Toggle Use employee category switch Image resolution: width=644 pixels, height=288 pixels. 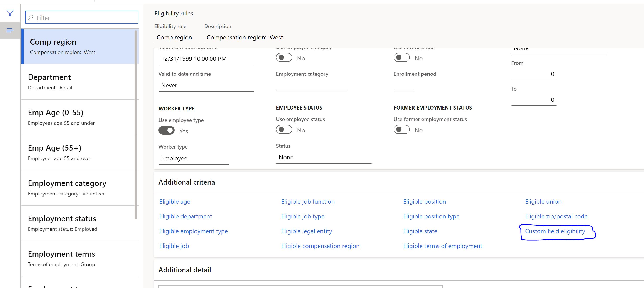[x=284, y=58]
